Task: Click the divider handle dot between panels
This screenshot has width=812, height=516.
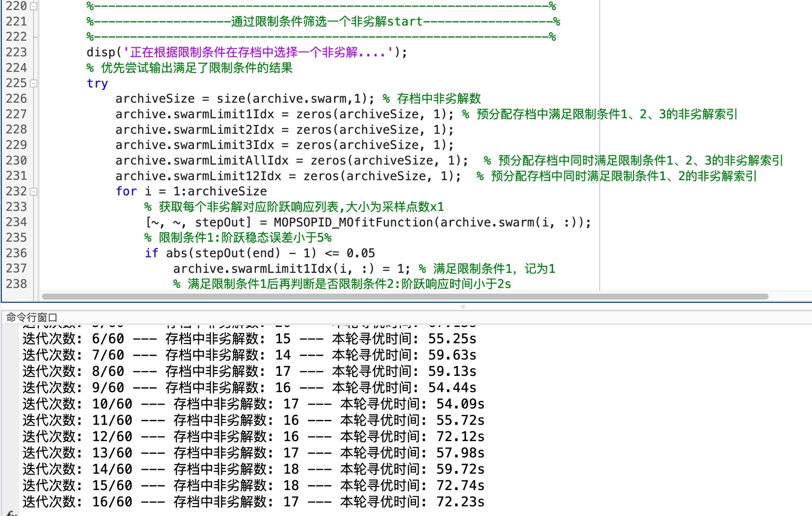Action: 463,306
